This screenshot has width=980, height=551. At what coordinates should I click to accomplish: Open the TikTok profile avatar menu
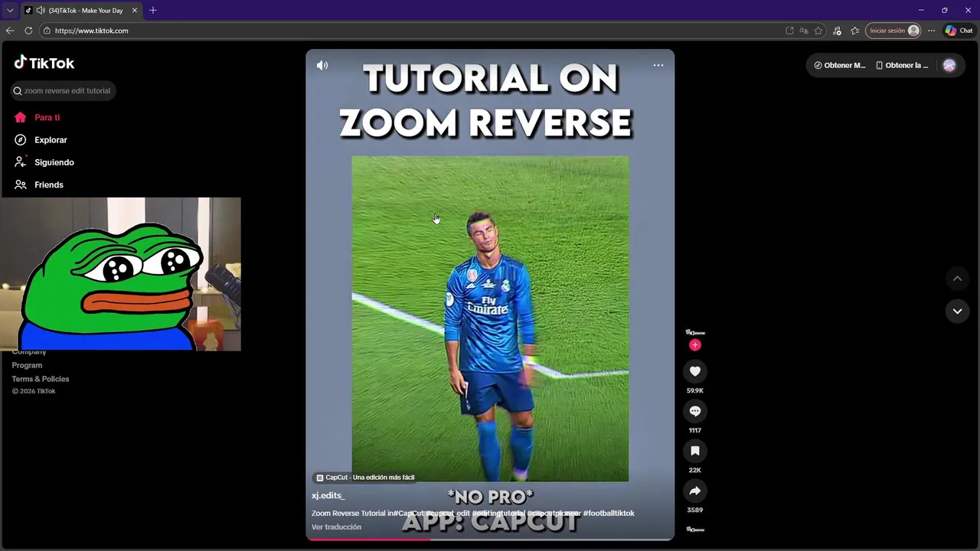[x=949, y=65]
